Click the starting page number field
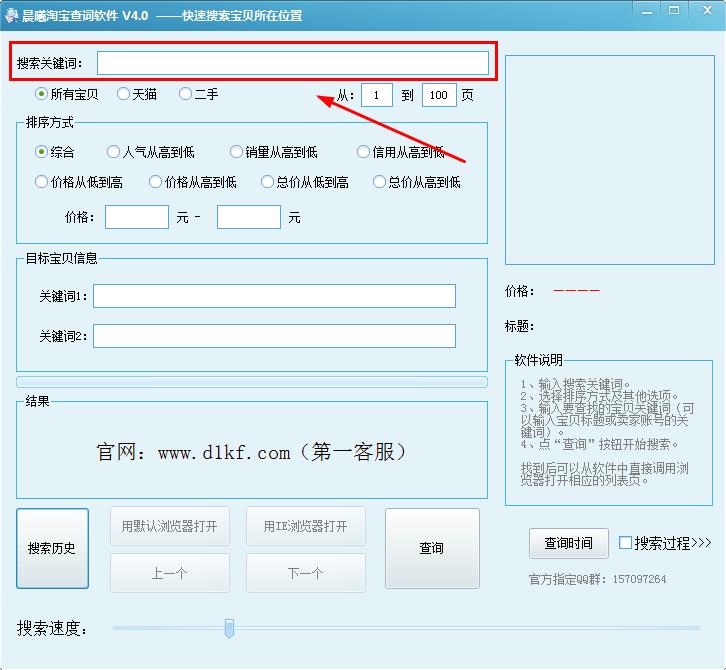726x670 pixels. coord(377,95)
